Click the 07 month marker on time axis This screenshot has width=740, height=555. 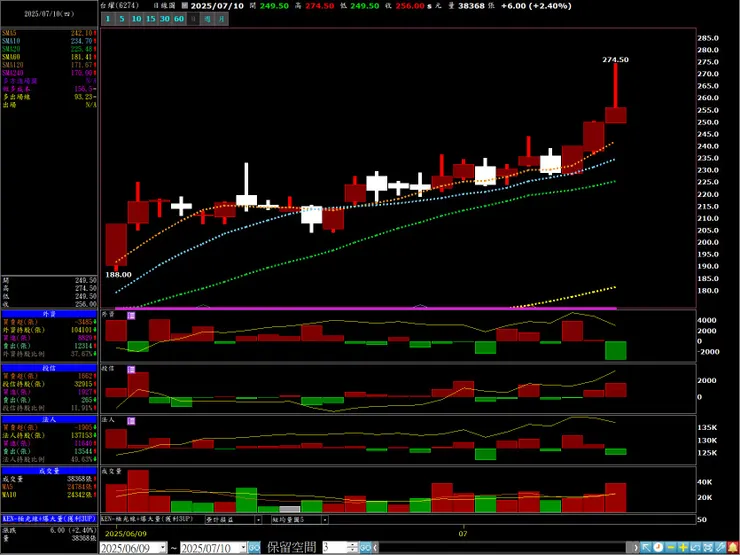(x=463, y=533)
